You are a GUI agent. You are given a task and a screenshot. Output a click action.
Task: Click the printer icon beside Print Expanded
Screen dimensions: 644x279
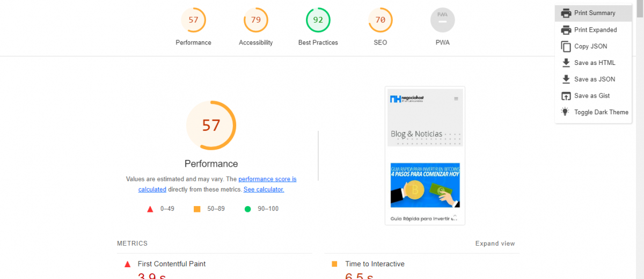click(x=566, y=30)
